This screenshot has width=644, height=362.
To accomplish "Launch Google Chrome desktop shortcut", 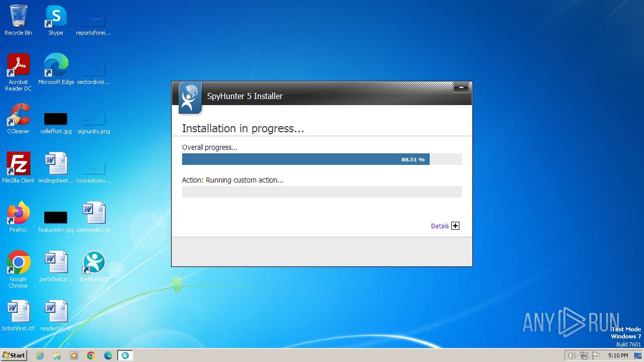I will click(x=18, y=269).
